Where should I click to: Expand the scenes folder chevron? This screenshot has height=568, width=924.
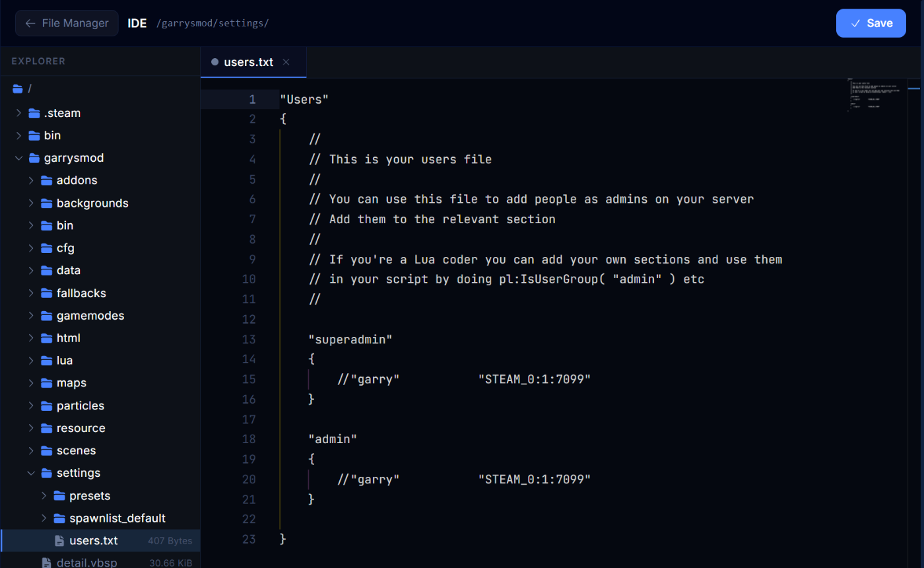[x=31, y=450]
